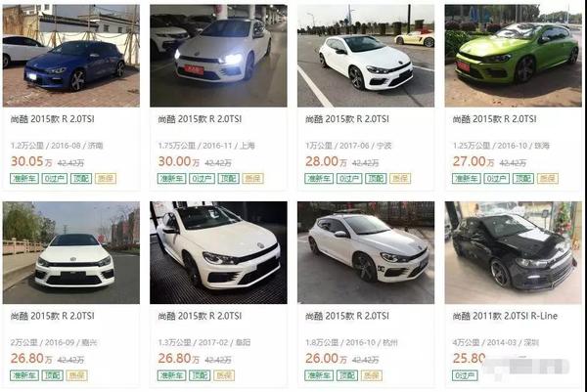The width and height of the screenshot is (587, 392).
Task: Click the 0过户 tag on 30.00万 listing
Action: point(203,179)
